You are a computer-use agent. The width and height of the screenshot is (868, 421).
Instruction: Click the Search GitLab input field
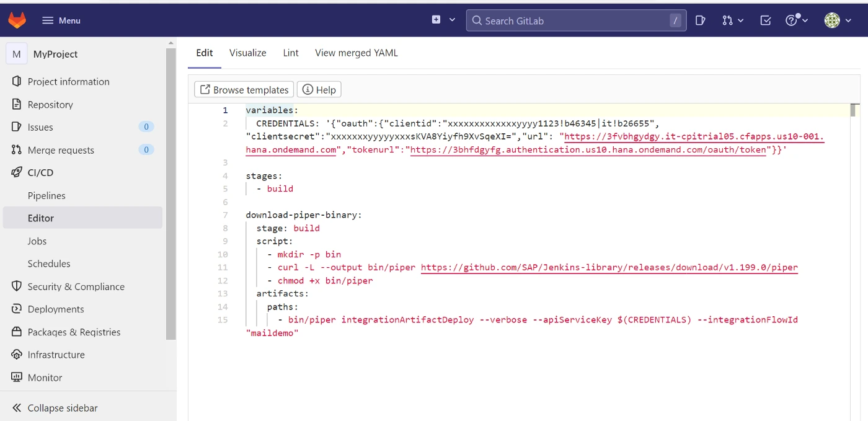[x=575, y=20]
